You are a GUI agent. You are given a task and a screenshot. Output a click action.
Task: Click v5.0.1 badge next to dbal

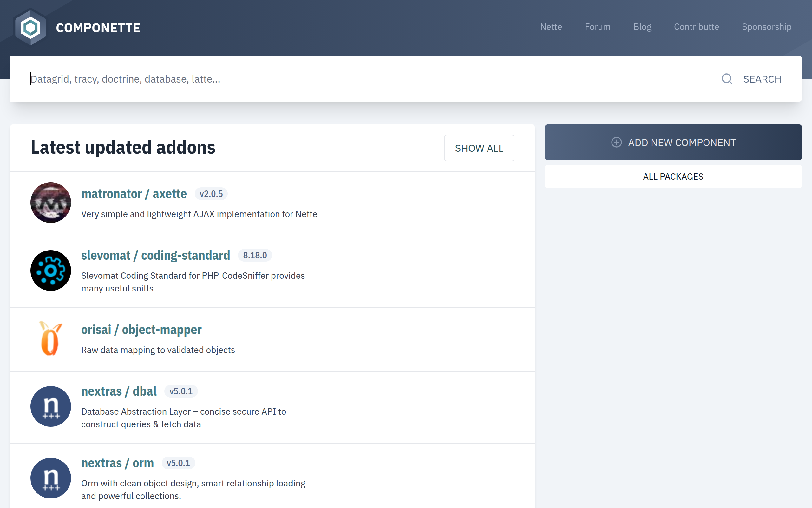point(181,391)
